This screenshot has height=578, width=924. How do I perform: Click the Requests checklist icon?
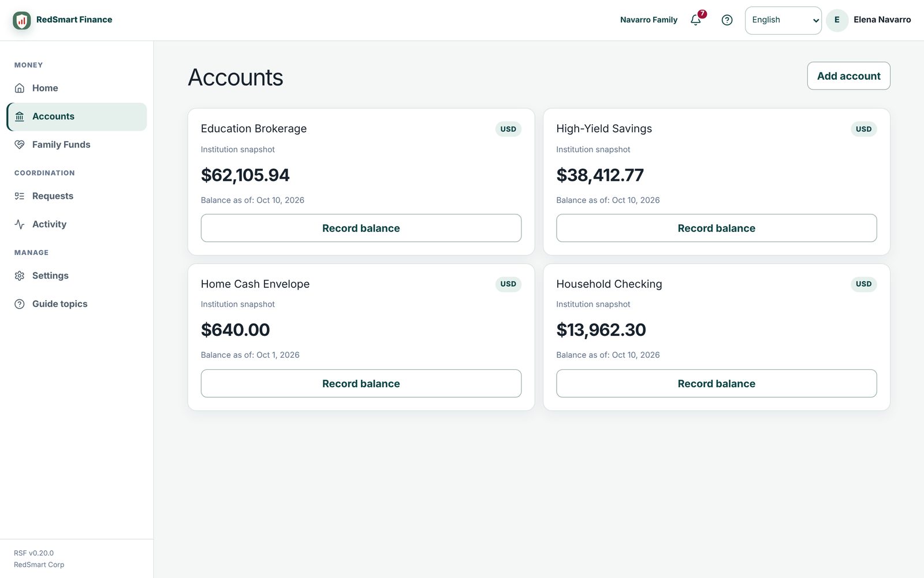pos(20,196)
